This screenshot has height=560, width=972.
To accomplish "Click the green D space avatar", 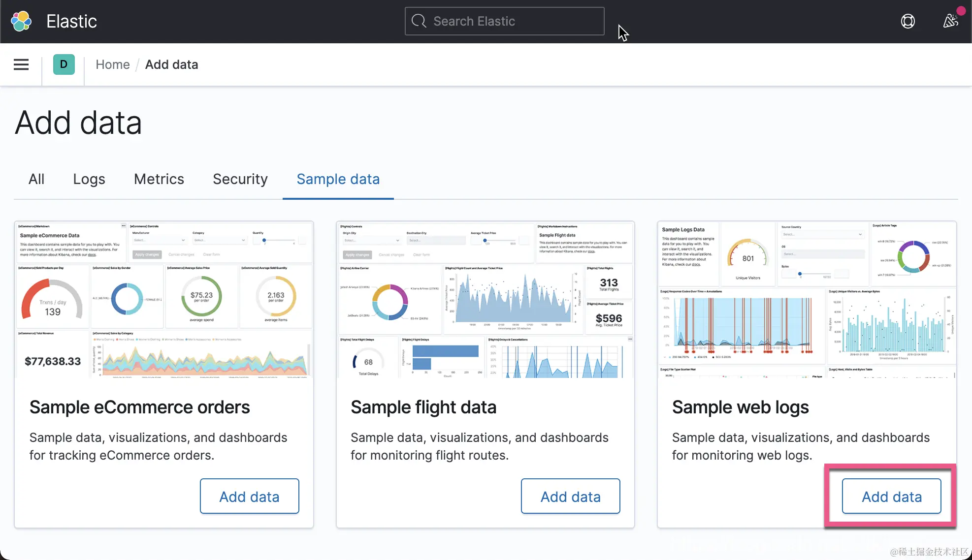I will [x=64, y=64].
